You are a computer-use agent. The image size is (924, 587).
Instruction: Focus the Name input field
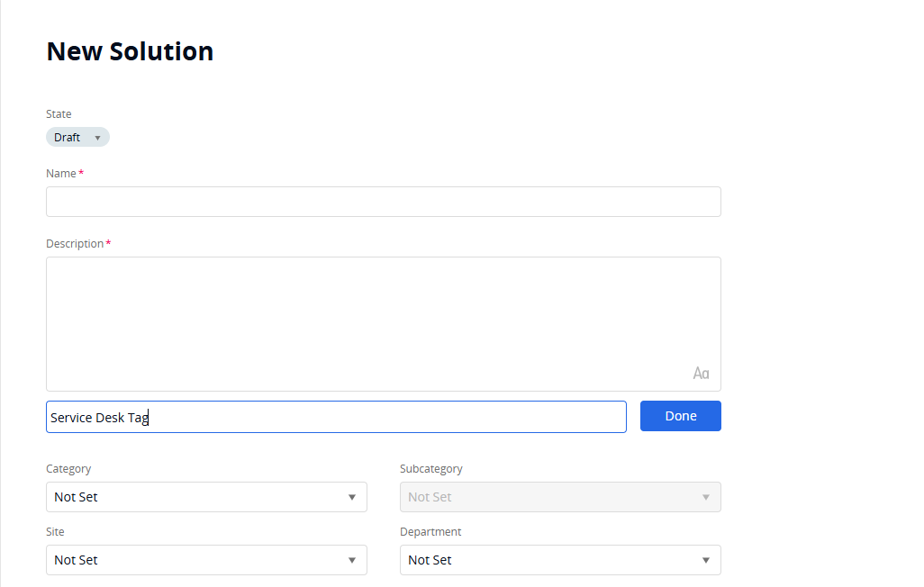click(383, 202)
